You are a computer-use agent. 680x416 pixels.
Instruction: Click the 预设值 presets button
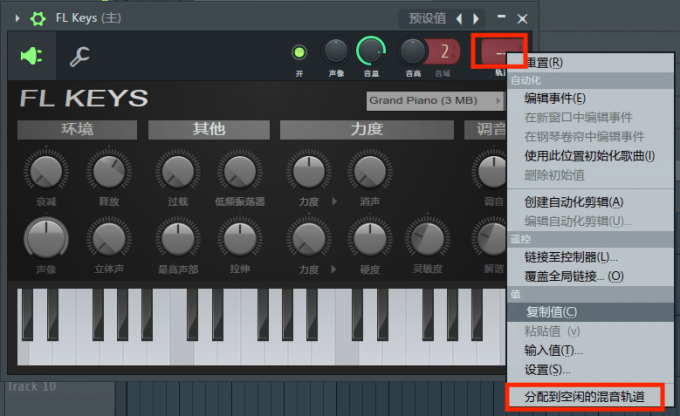(427, 18)
